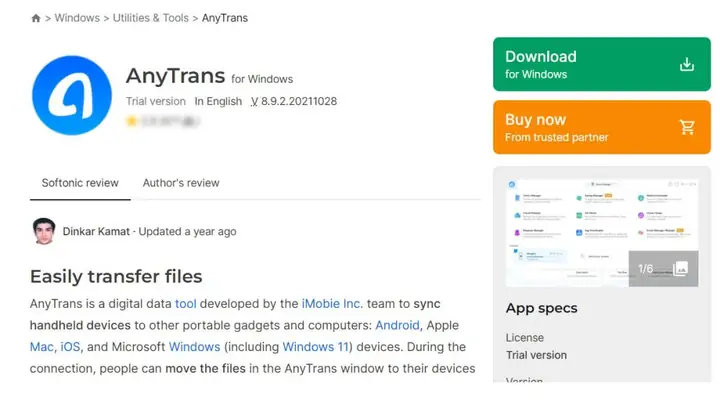Open the Windows 11 link
720x405 pixels.
pyautogui.click(x=315, y=347)
